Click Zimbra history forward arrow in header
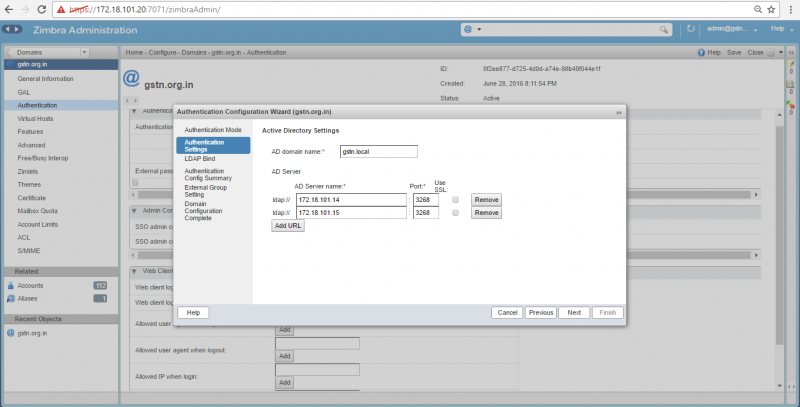The image size is (800, 407). [17, 30]
